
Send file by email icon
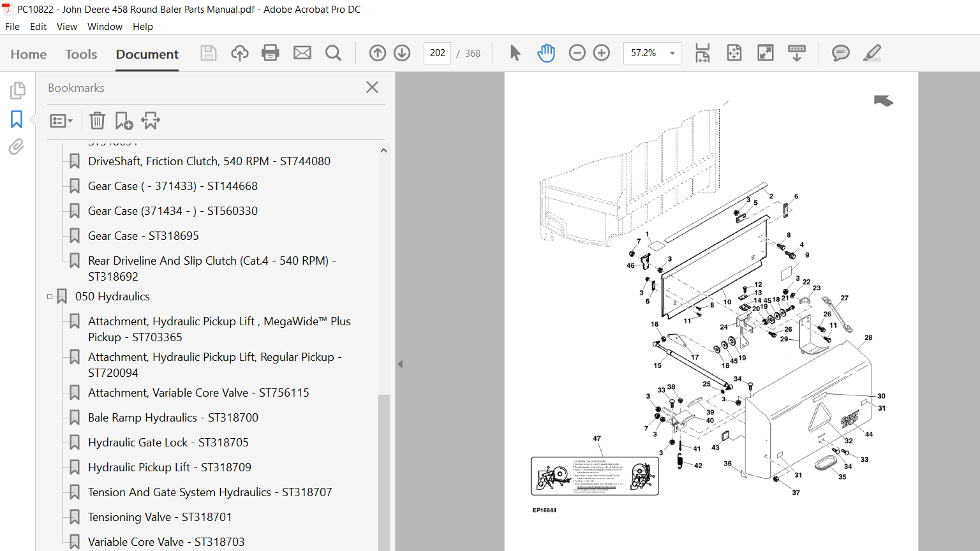pos(302,53)
